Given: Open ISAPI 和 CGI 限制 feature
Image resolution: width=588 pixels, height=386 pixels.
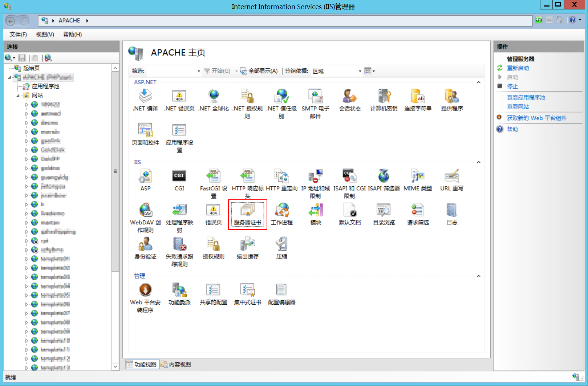Looking at the screenshot, I should point(350,184).
